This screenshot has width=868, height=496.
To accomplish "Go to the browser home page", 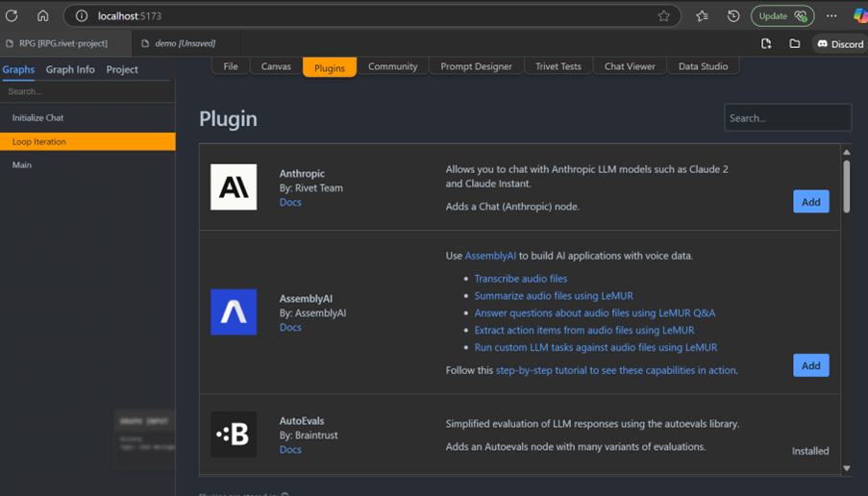I will pyautogui.click(x=43, y=15).
